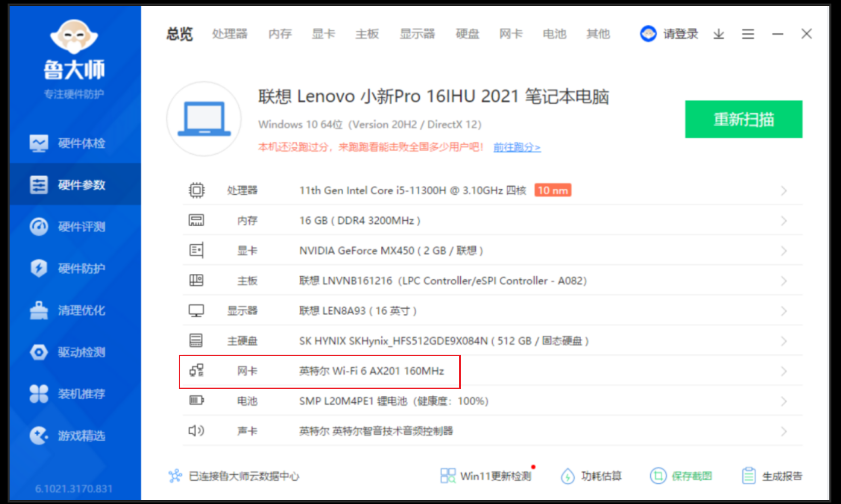
Task: Click the display monitor icon
Action: (x=196, y=310)
